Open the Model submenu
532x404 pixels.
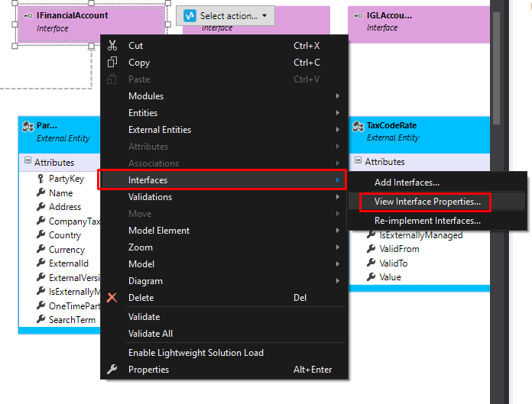(224, 264)
